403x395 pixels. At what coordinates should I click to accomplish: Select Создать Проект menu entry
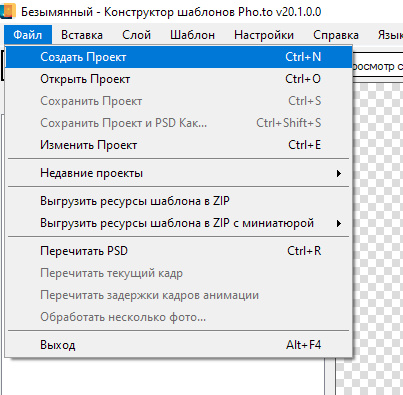(179, 57)
